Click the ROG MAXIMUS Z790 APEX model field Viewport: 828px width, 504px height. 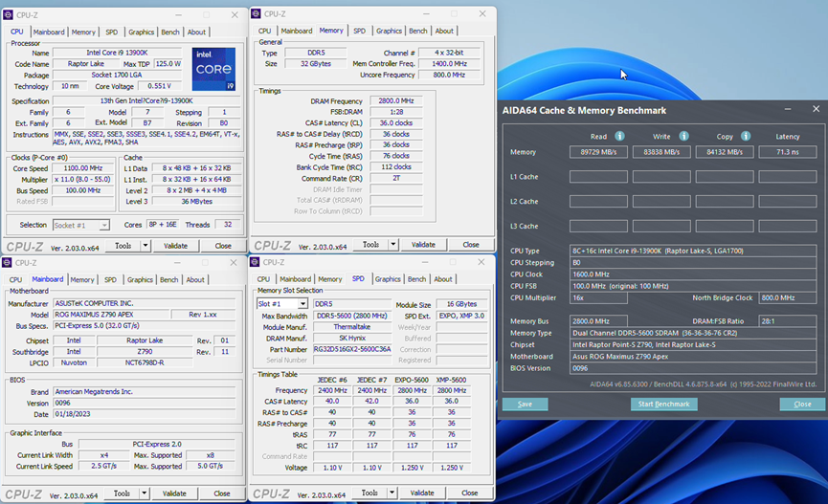[x=111, y=315]
